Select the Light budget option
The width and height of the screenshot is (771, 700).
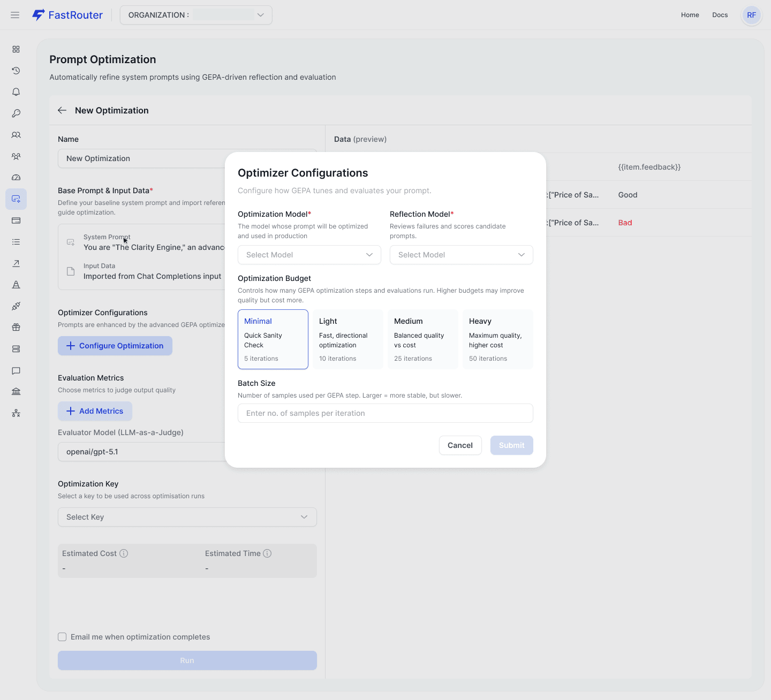[x=348, y=339]
